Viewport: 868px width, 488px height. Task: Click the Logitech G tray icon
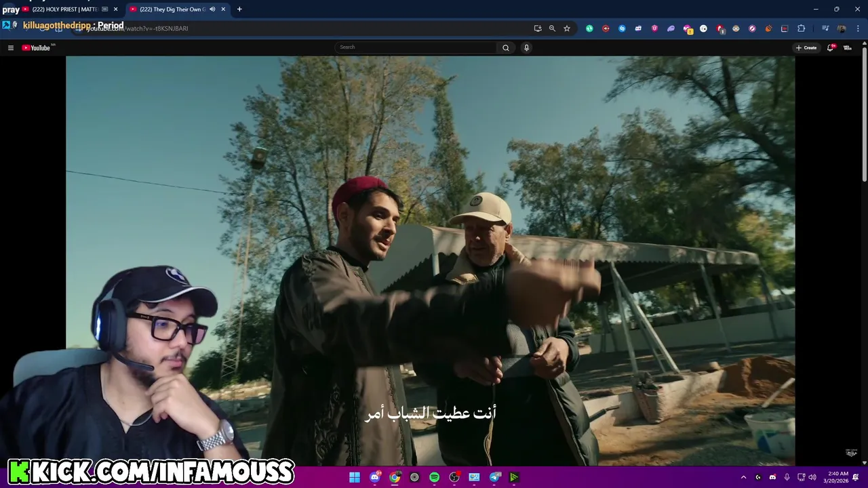[758, 477]
